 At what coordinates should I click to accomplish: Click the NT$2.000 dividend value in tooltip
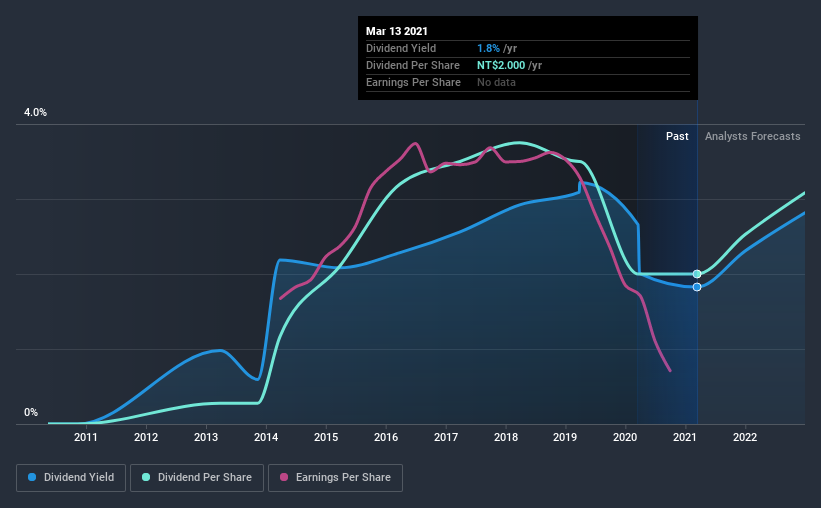(501, 65)
